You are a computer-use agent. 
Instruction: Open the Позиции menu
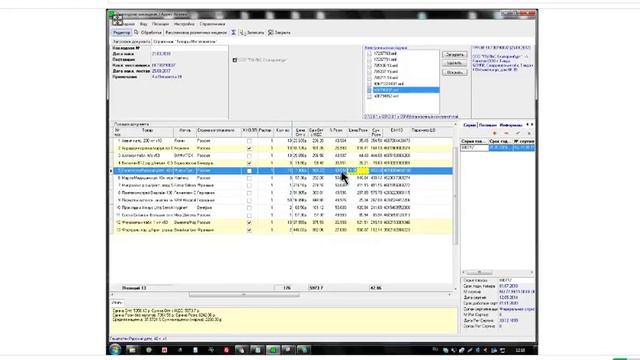[x=160, y=24]
